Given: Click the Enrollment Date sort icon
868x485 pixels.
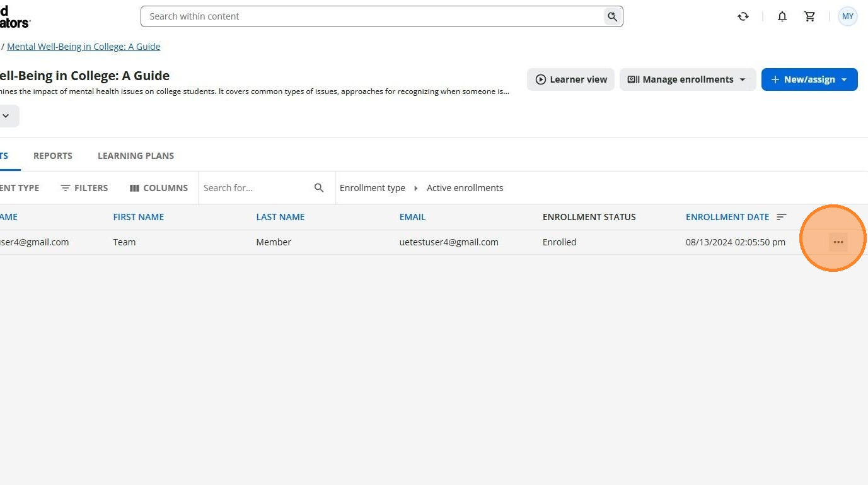Looking at the screenshot, I should click(x=782, y=217).
